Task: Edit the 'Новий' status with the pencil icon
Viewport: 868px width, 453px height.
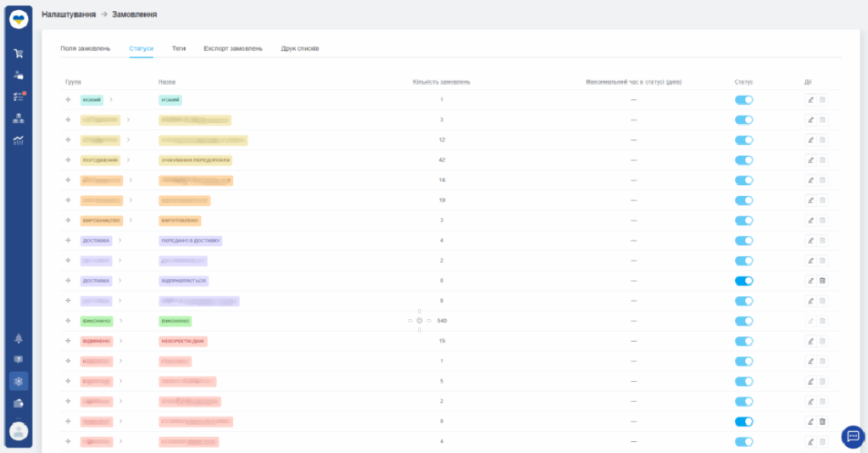Action: tap(810, 100)
